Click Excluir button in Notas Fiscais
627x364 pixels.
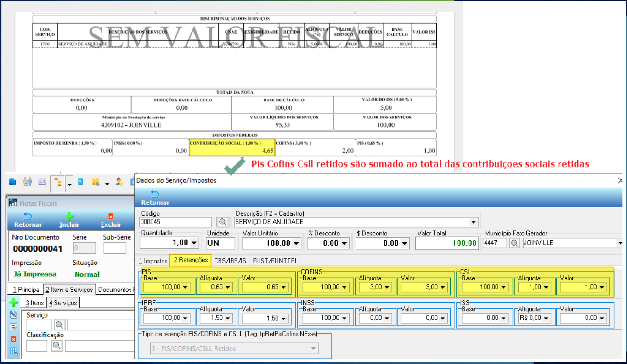pos(111,219)
